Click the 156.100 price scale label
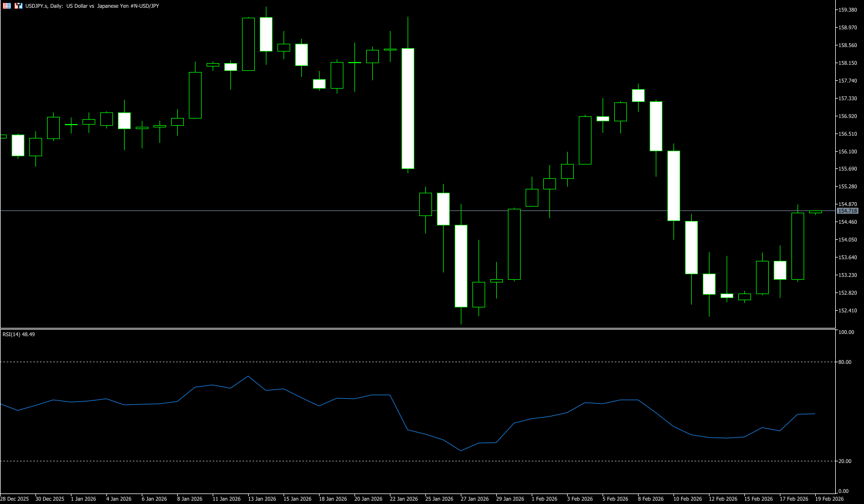The width and height of the screenshot is (864, 504). 848,152
